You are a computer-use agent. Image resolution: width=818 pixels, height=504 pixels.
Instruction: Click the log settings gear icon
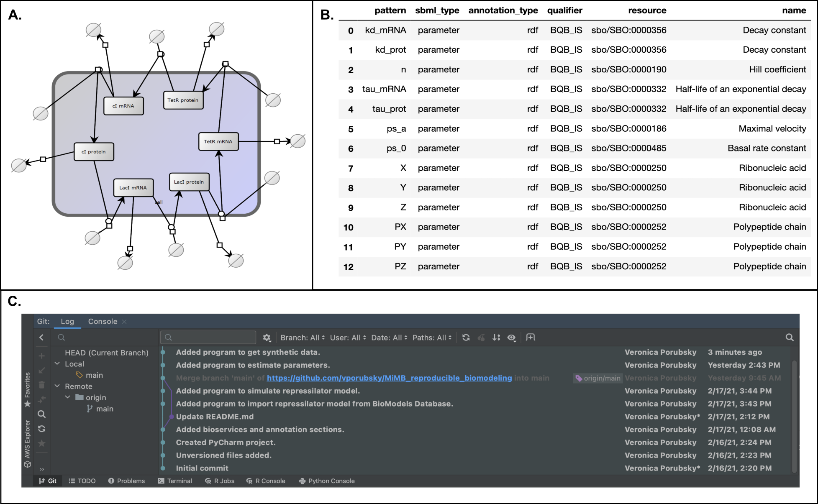267,338
